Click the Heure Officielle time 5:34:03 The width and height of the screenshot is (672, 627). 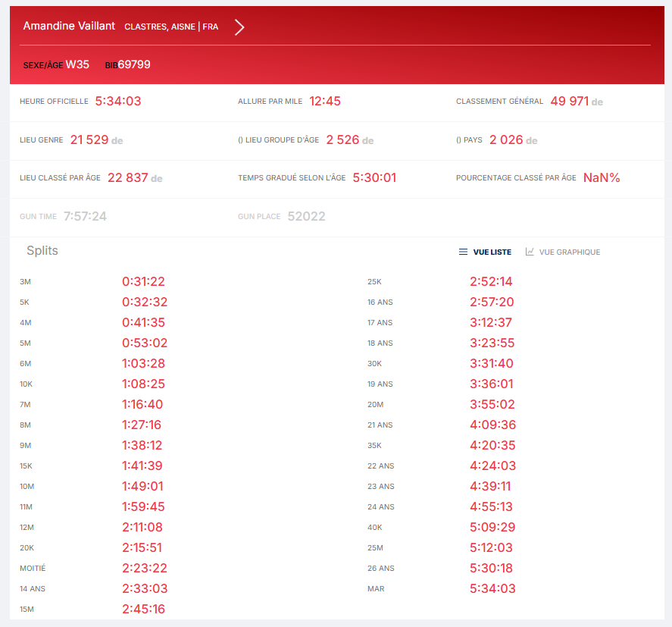click(118, 101)
